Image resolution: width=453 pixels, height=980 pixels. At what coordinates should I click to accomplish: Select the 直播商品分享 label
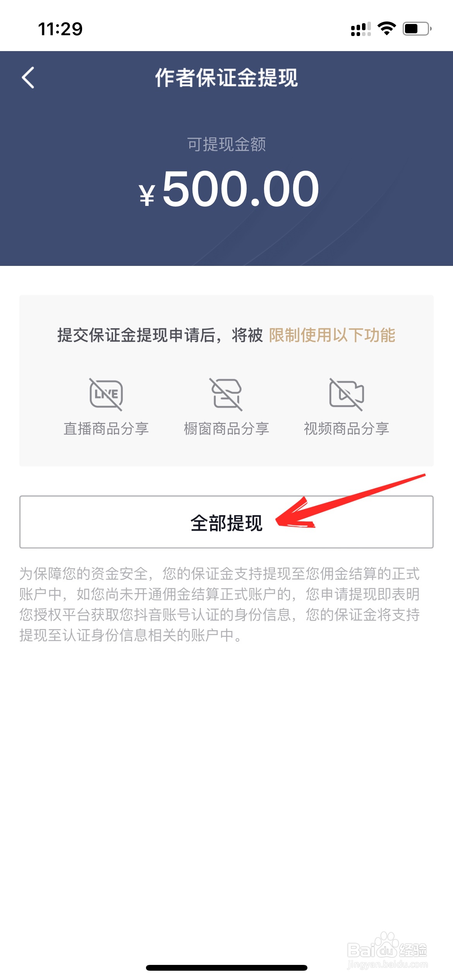point(106,428)
